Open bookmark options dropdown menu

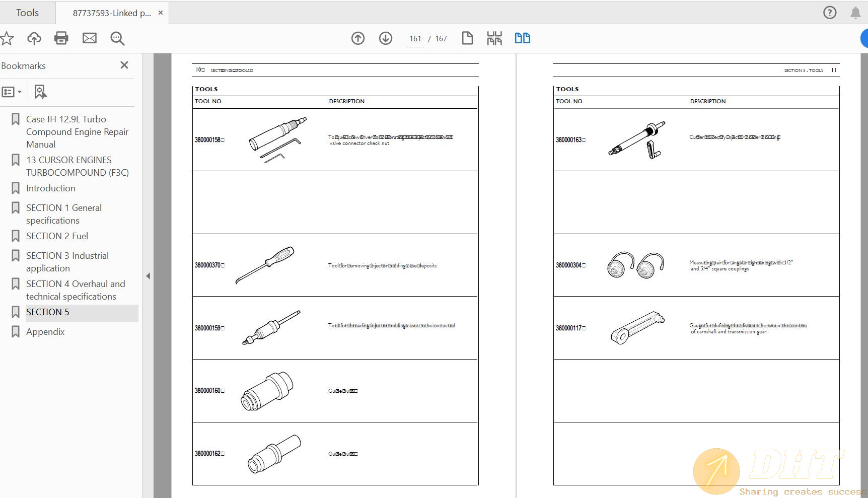(12, 92)
